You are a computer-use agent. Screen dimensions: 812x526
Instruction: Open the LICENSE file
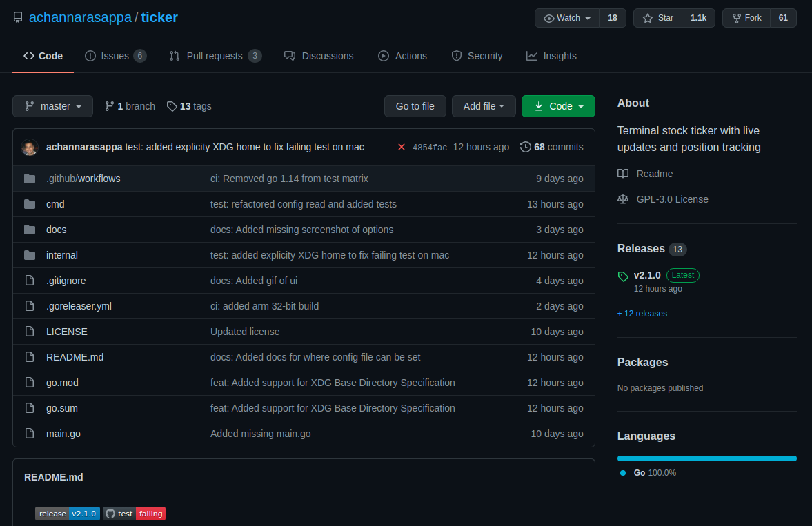tap(67, 332)
